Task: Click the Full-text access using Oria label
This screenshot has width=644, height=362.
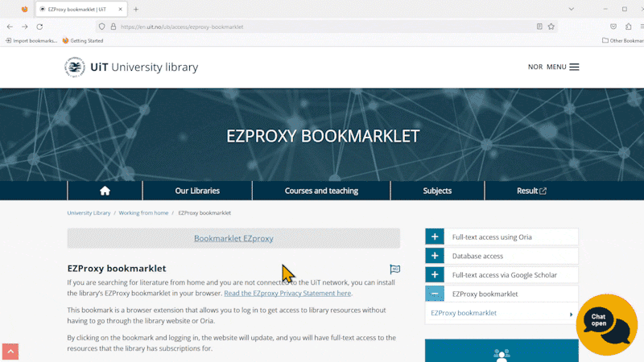Action: point(492,237)
